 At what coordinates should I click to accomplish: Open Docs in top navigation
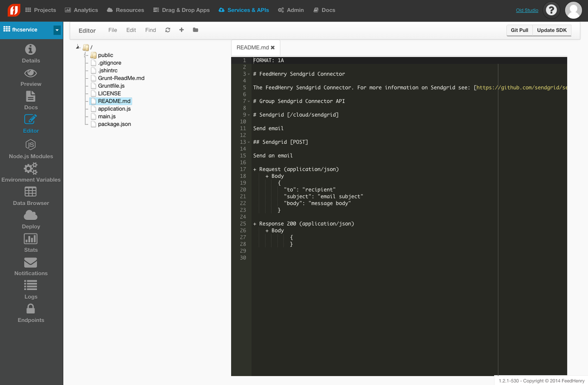click(x=324, y=10)
